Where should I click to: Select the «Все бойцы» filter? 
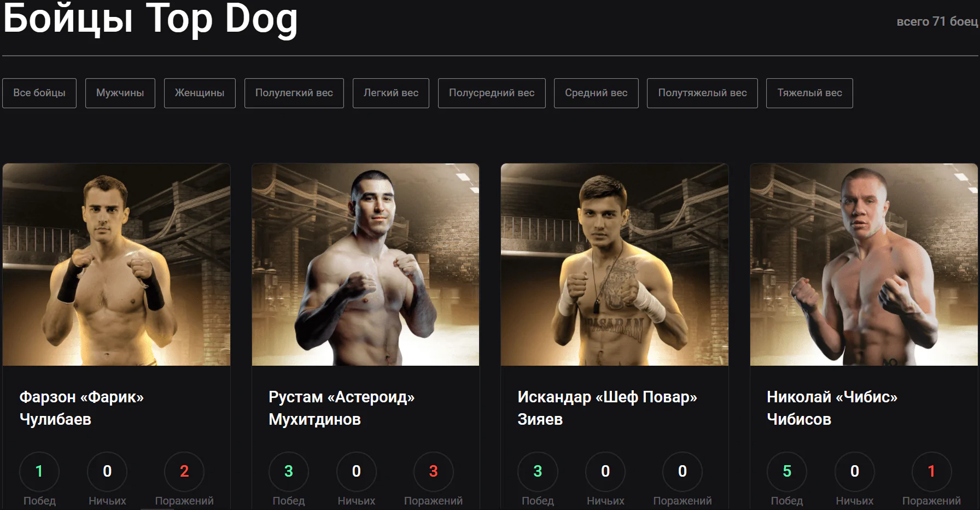[39, 93]
